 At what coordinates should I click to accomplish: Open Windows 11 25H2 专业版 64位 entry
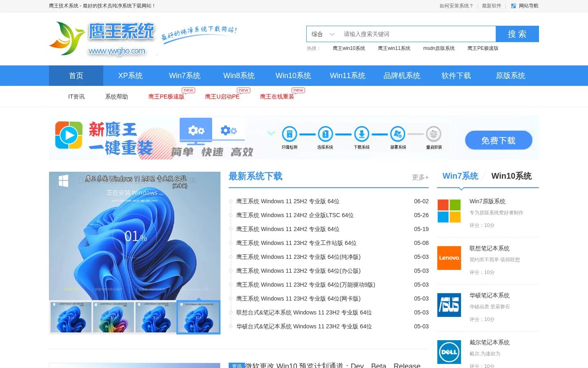(288, 201)
